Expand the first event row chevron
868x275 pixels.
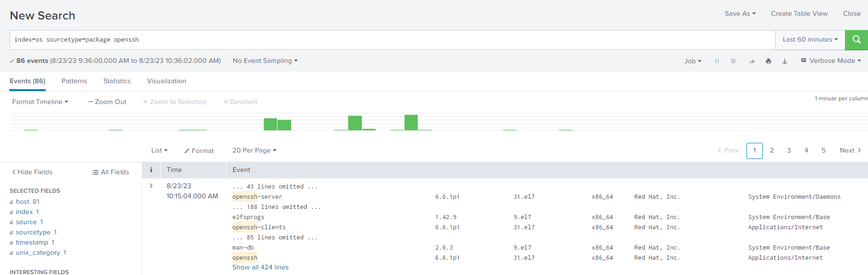tap(151, 186)
